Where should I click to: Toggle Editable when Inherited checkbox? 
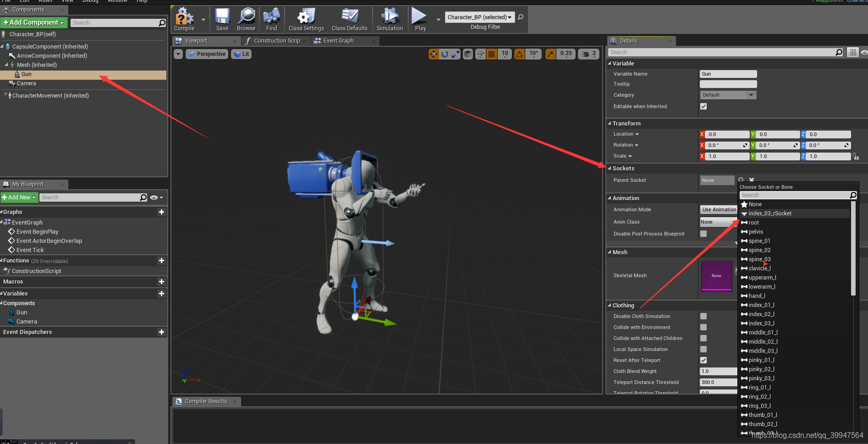703,106
